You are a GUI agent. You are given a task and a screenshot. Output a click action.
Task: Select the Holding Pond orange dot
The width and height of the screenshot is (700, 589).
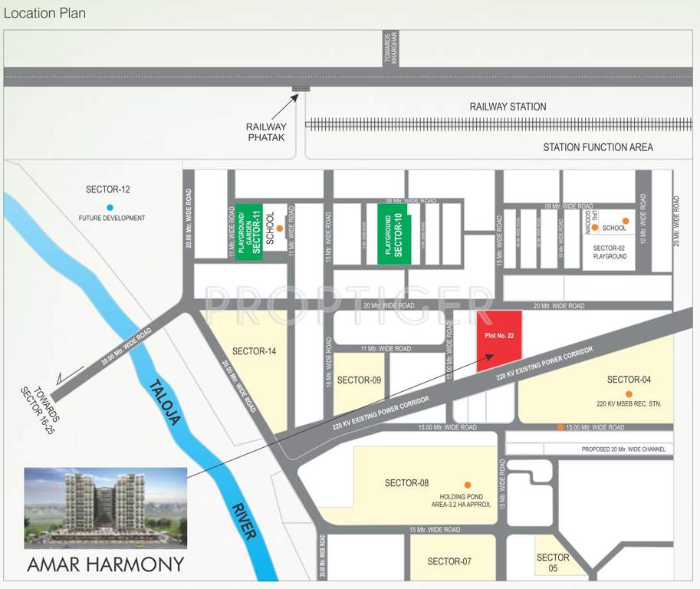point(467,484)
